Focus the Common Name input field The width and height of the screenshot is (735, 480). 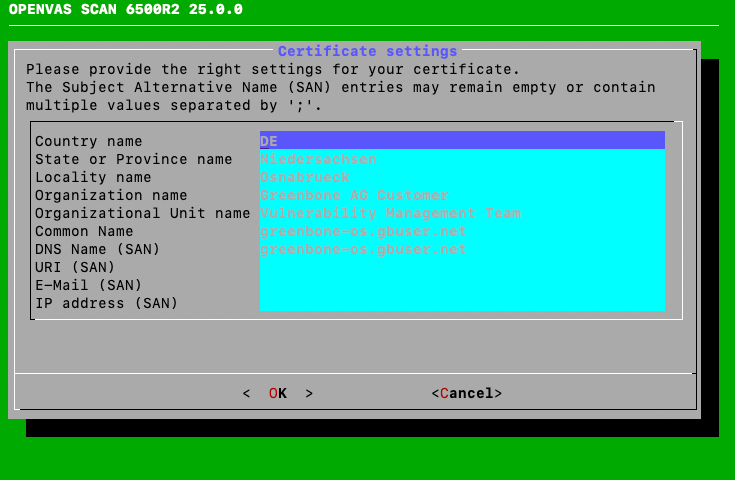461,231
